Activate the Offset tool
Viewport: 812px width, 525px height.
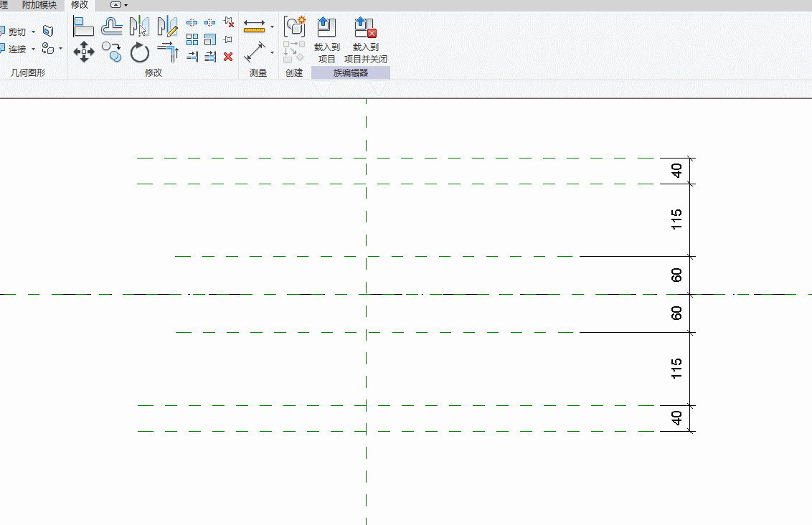[x=111, y=27]
